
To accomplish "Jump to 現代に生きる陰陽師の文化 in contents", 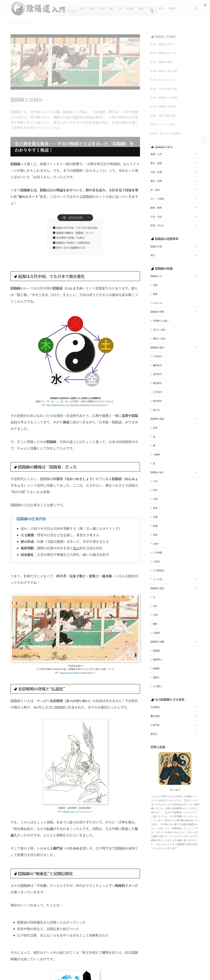I will (70, 248).
